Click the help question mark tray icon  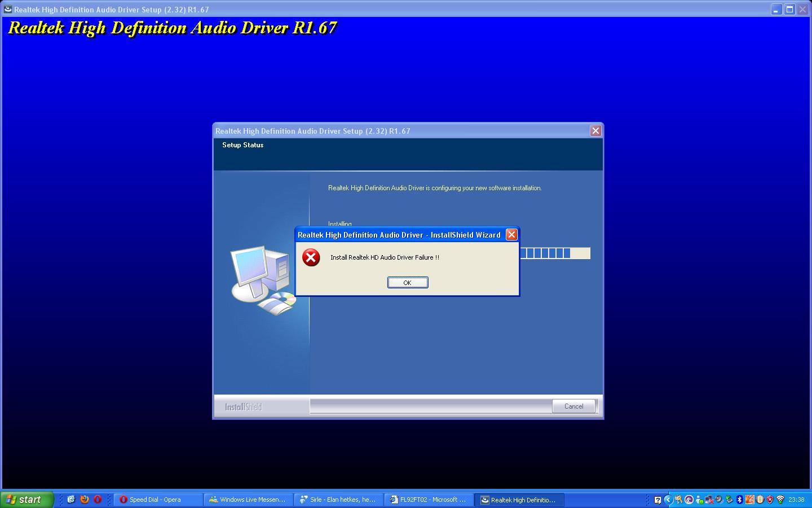(657, 500)
